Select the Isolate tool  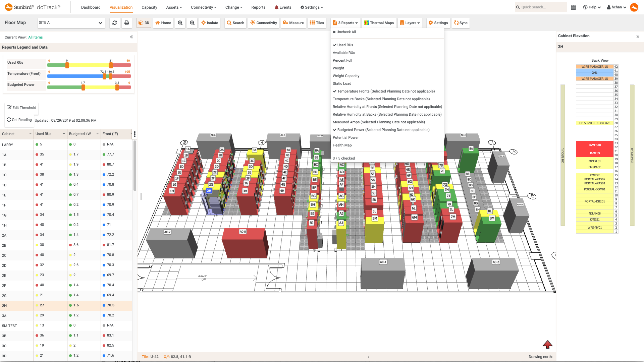[x=209, y=23]
